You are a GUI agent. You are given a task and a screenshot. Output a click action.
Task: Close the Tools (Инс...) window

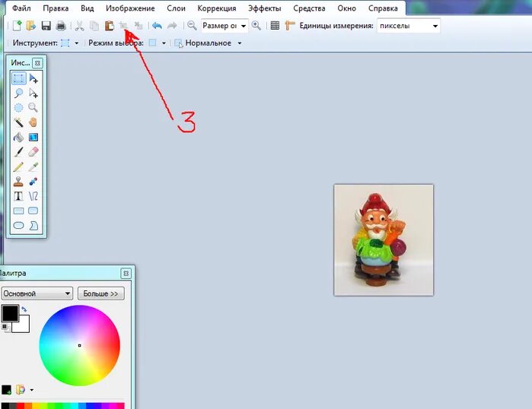coord(37,63)
